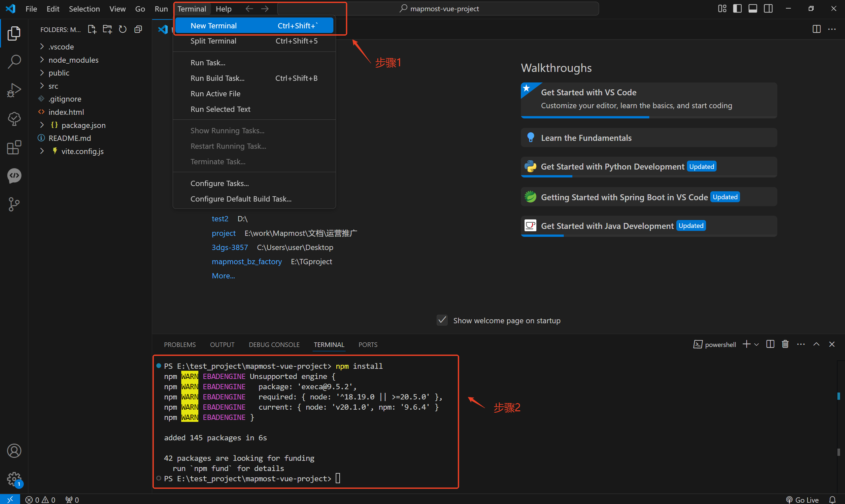Open Run and Debug view
Screen dimensions: 845x504
[x=14, y=90]
